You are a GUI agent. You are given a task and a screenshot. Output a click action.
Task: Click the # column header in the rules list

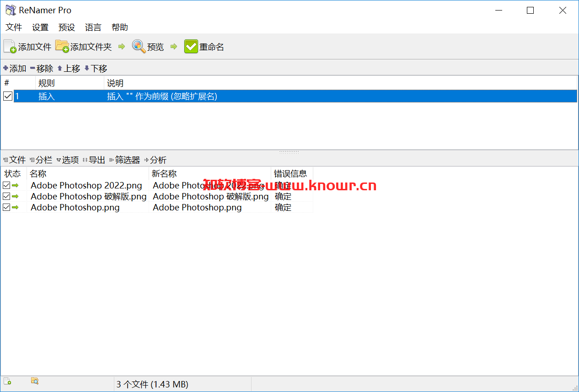tap(18, 83)
